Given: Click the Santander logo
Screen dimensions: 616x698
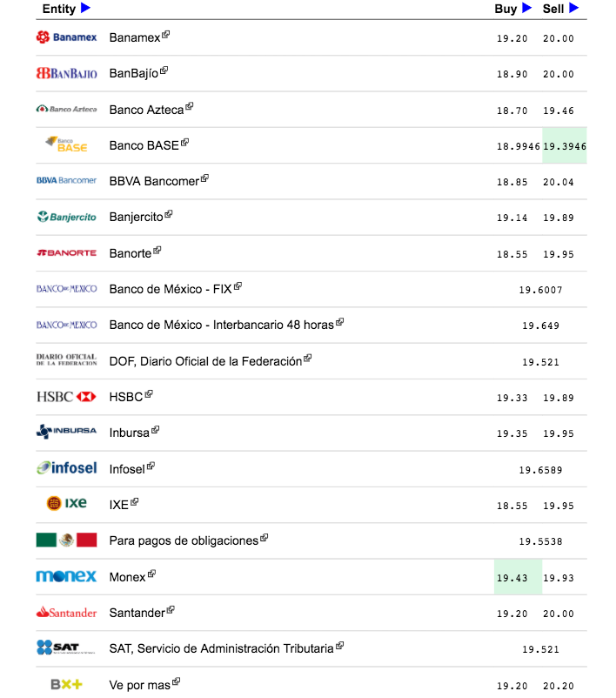Looking at the screenshot, I should pyautogui.click(x=66, y=613).
